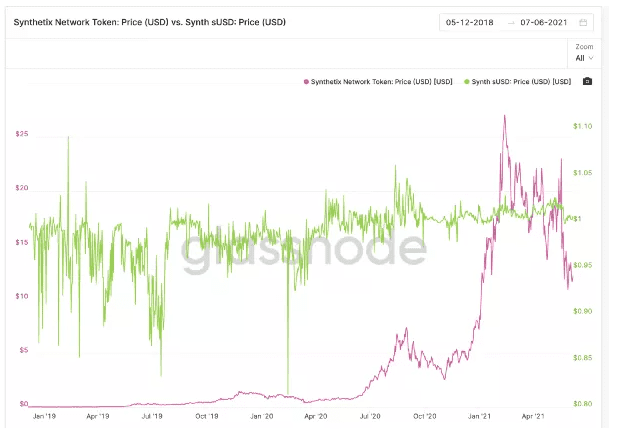Screen dimensions: 618x441
Task: Click the Jan '21 x-axis label
Action: click(x=478, y=416)
